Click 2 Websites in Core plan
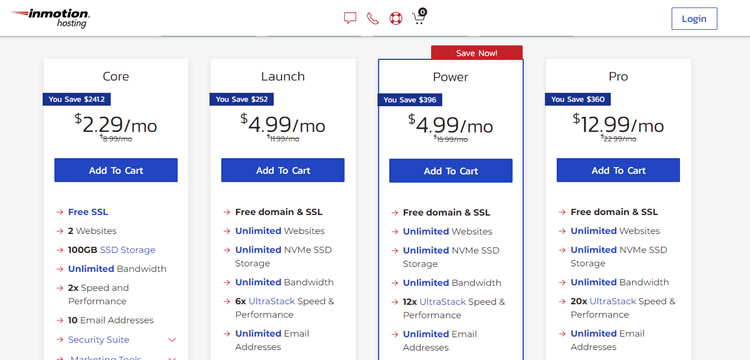The image size is (750, 360). [x=92, y=231]
